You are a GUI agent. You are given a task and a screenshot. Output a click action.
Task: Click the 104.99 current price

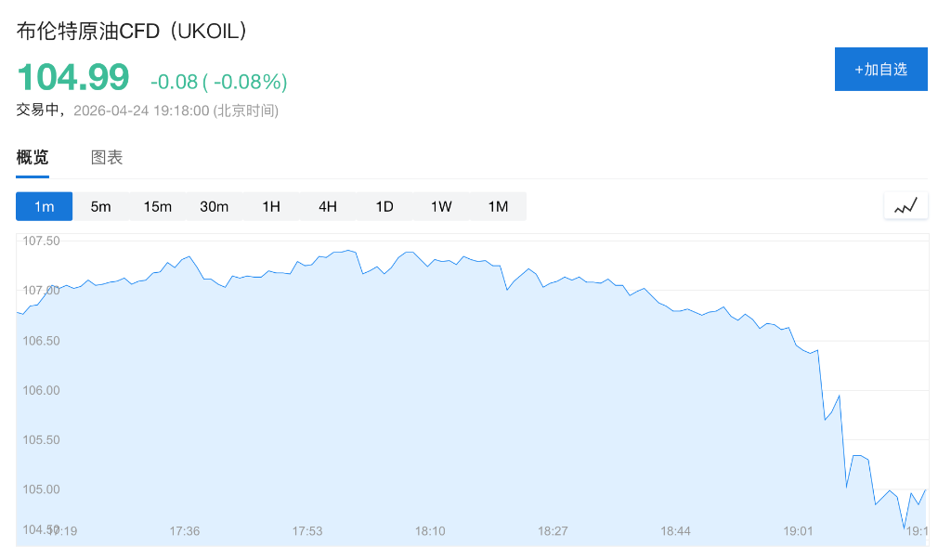[x=73, y=77]
